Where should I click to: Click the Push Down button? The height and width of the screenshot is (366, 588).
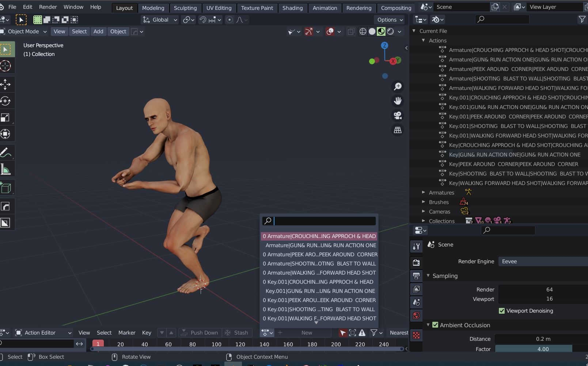click(x=200, y=333)
